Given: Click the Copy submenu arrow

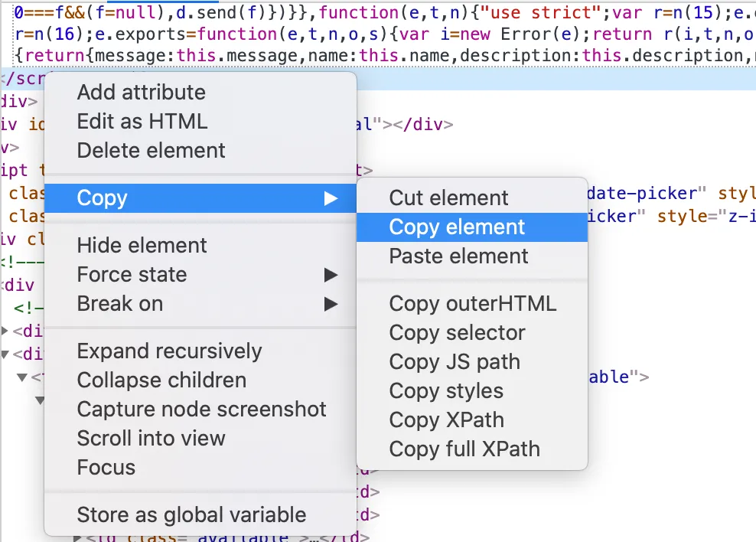Looking at the screenshot, I should tap(331, 198).
